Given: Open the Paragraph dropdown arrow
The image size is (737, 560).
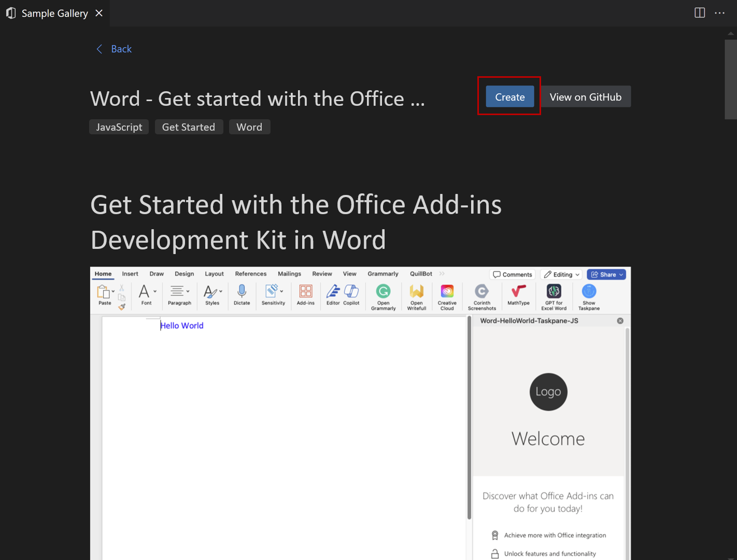Looking at the screenshot, I should click(188, 291).
